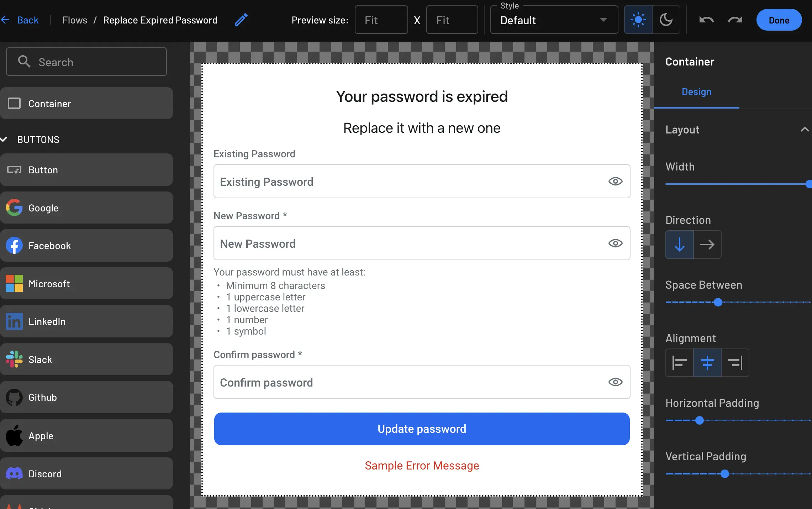Click the edit pencil next to flow name
Image resolution: width=812 pixels, height=509 pixels.
[241, 20]
